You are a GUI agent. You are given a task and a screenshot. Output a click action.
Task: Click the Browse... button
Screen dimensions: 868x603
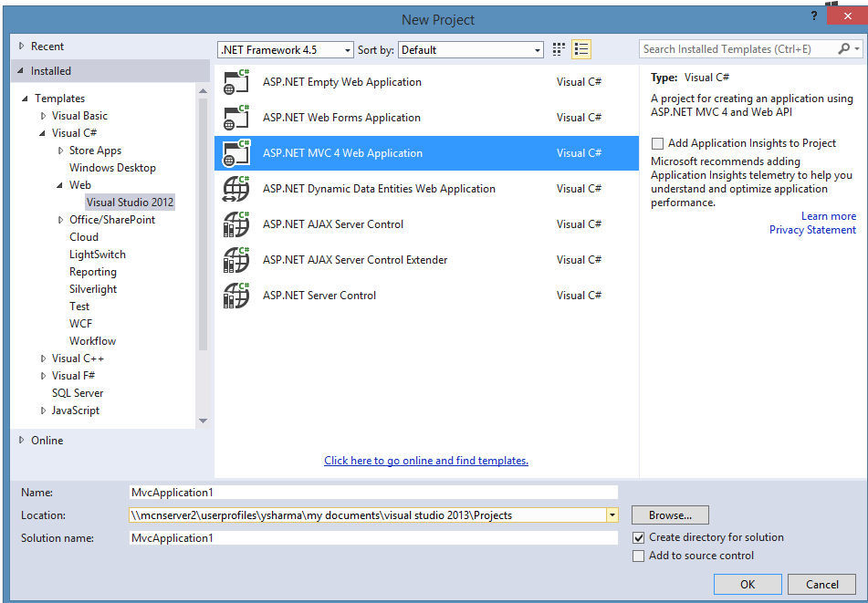[x=670, y=515]
